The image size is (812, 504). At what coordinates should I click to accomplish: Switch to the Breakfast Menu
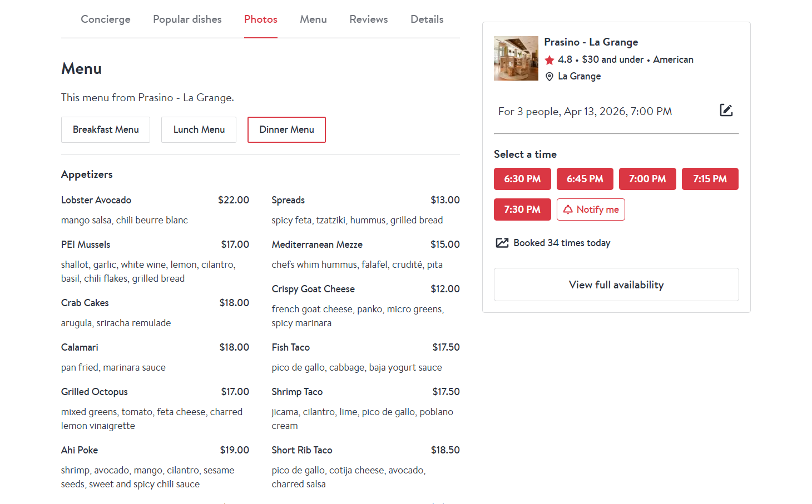(106, 129)
